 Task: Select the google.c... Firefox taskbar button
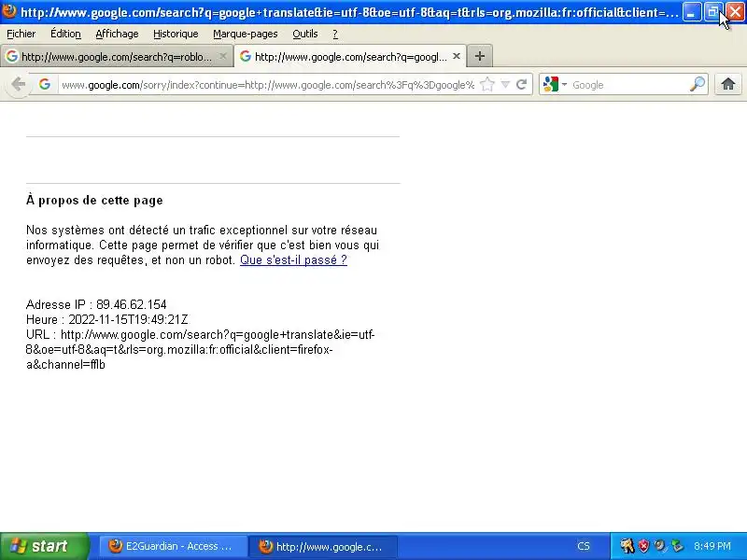pyautogui.click(x=322, y=546)
